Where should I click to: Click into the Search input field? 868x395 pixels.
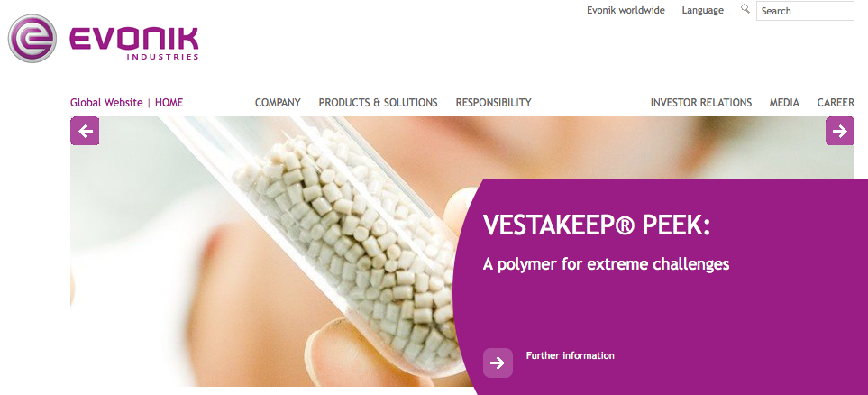point(805,11)
